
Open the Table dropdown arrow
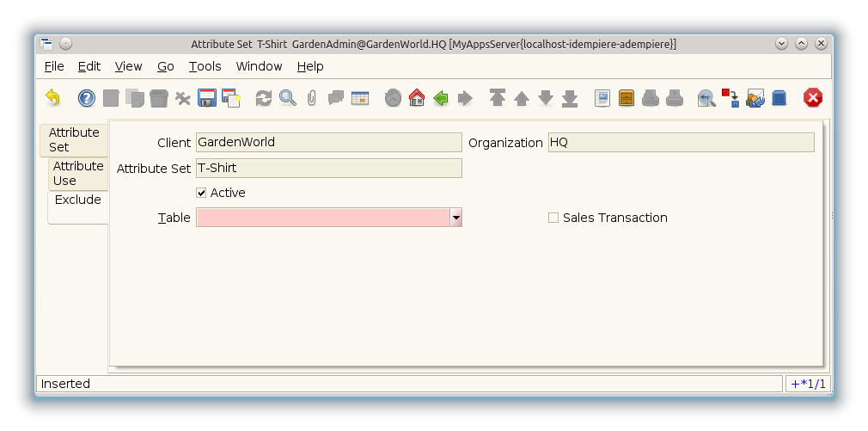point(456,218)
